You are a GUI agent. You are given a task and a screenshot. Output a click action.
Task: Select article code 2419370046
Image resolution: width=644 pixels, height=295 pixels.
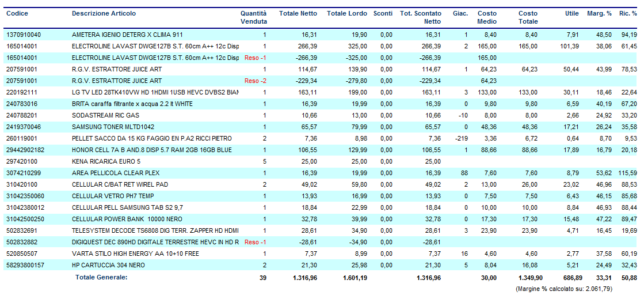pyautogui.click(x=24, y=127)
